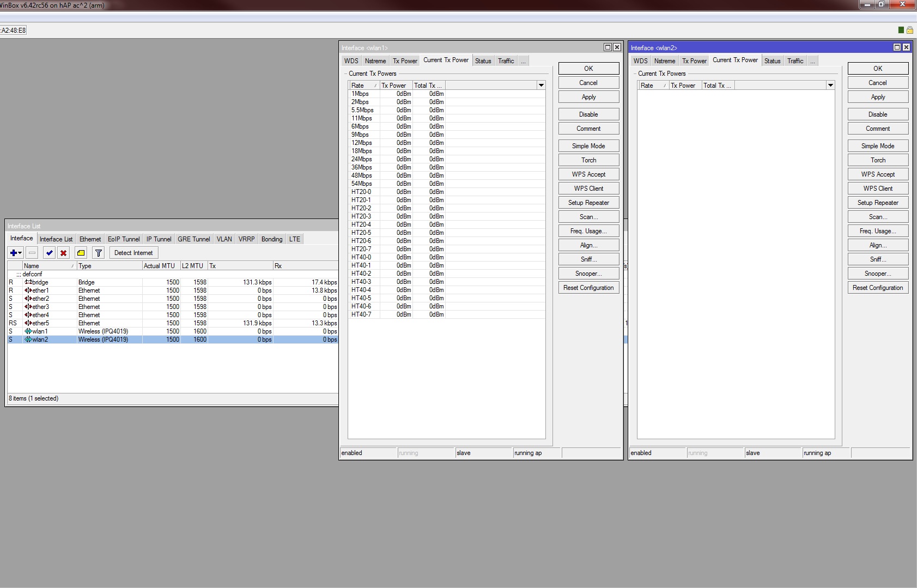
Task: Click the Remove (minus) icon in Interface List
Action: pos(32,253)
